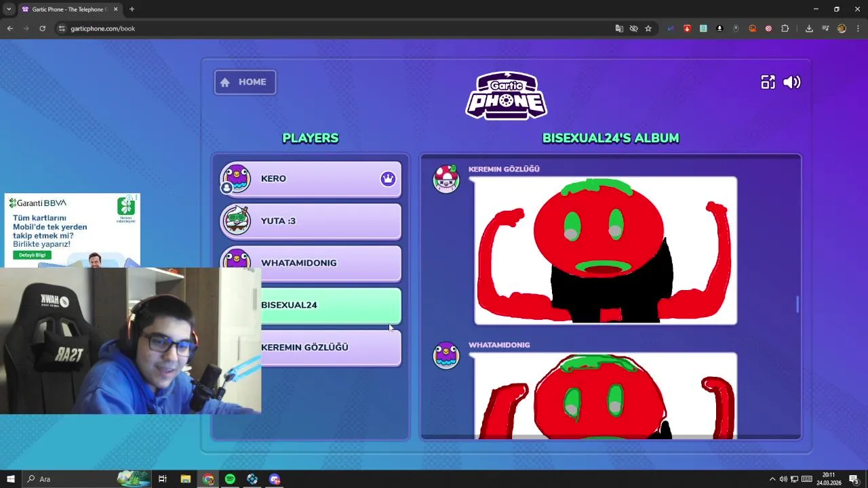Viewport: 868px width, 488px height.
Task: Click the pink target extension icon
Action: tap(768, 28)
